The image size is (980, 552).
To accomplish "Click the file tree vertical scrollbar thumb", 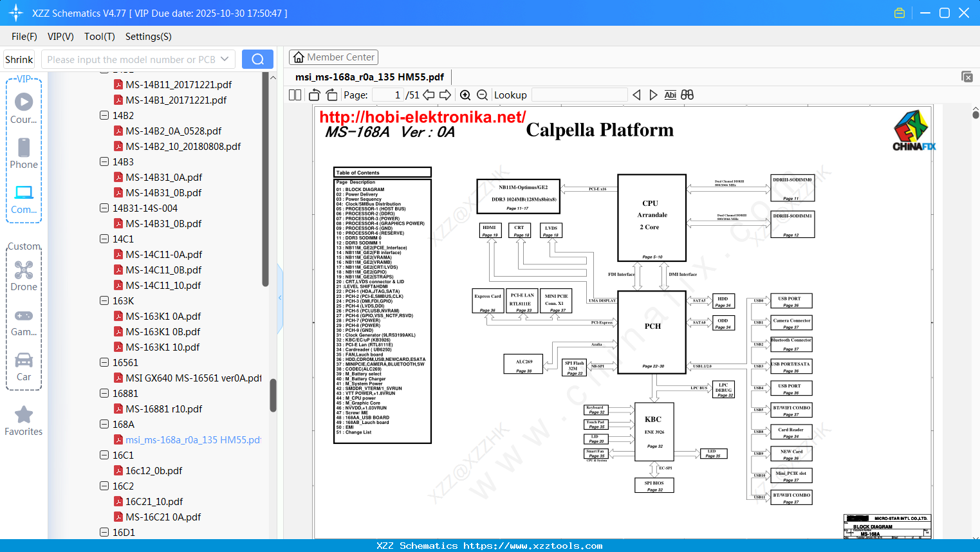I will point(273,395).
